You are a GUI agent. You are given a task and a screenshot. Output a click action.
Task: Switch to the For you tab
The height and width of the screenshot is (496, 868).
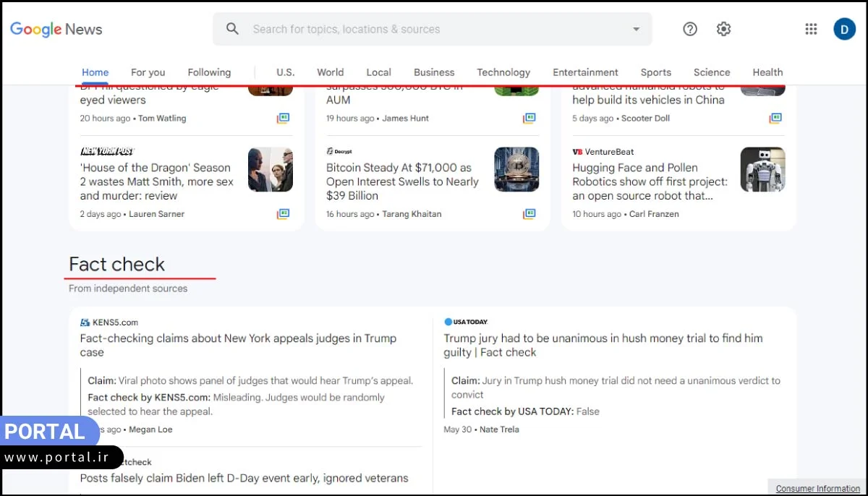(x=148, y=72)
